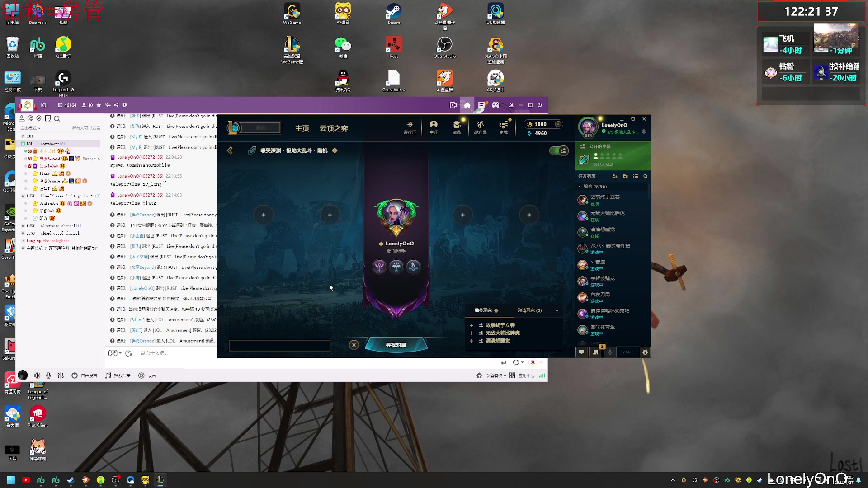Click the plus button beside 1880 RP
The width and height of the screenshot is (868, 488).
click(x=558, y=124)
